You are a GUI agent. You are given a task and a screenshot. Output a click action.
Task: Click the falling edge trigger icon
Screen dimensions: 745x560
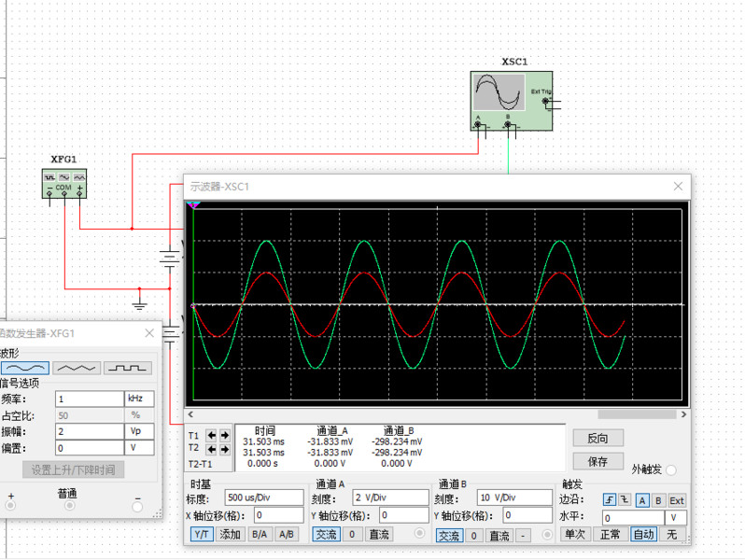tap(625, 500)
